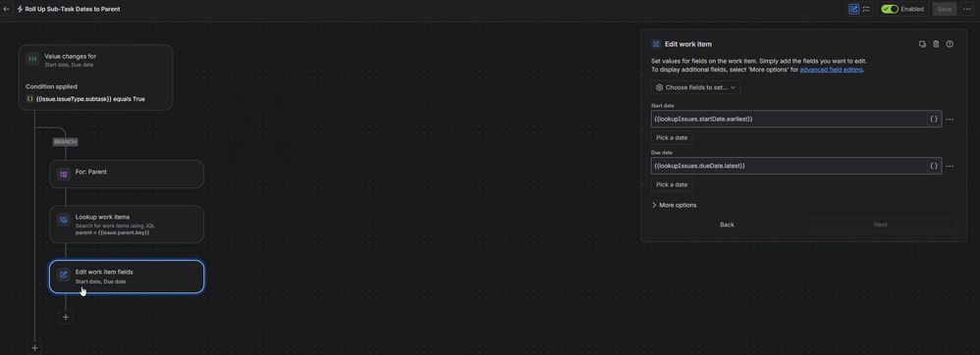Add component inside branch with plus
This screenshot has width=980, height=355.
point(66,317)
